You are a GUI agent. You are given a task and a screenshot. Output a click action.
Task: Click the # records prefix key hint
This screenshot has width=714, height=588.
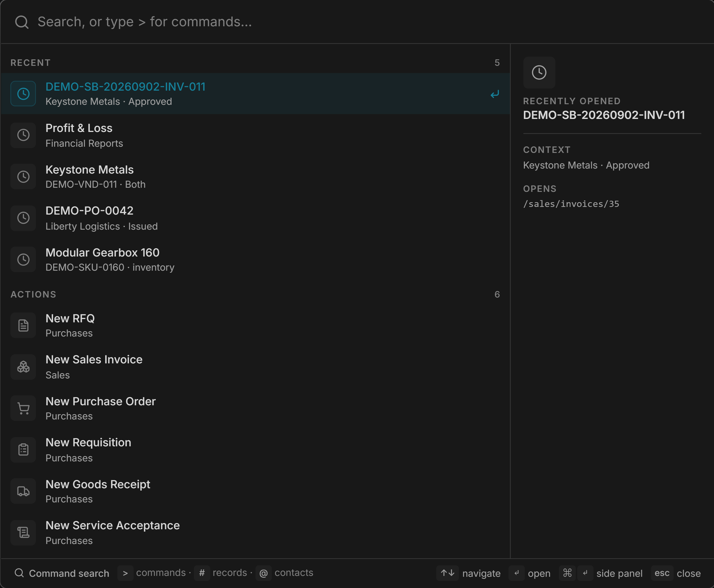pyautogui.click(x=202, y=573)
